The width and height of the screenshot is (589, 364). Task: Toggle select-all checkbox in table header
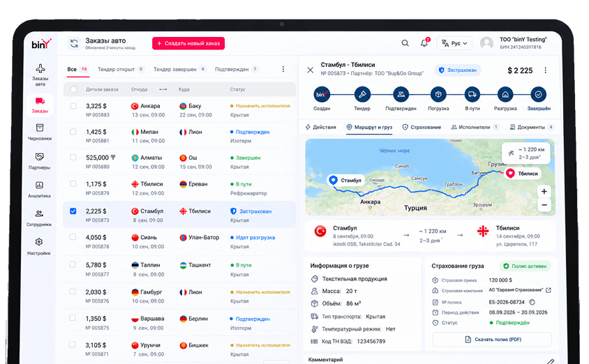click(74, 89)
